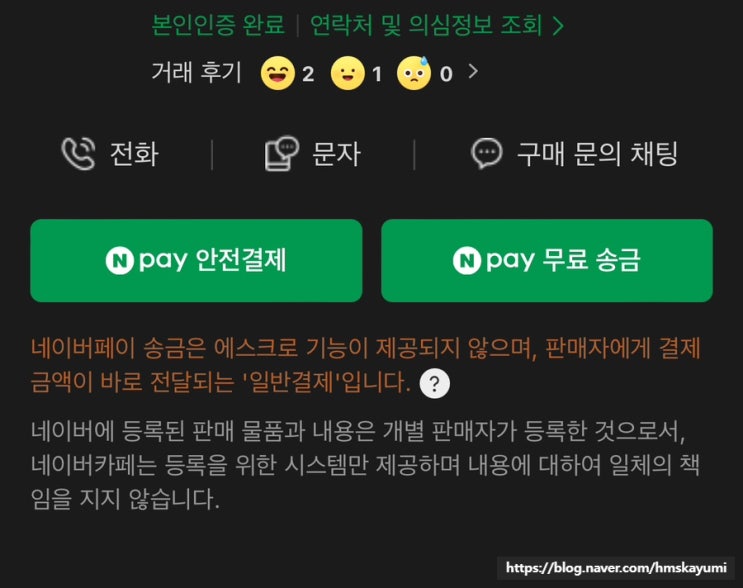Screen dimensions: 743x588
Task: Click the laughing face review emoji
Action: pyautogui.click(x=278, y=73)
